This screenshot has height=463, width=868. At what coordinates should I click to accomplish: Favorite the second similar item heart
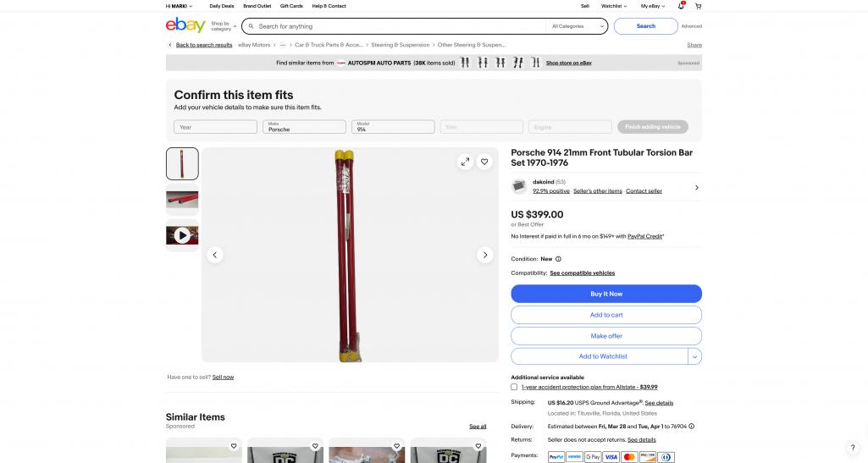315,446
